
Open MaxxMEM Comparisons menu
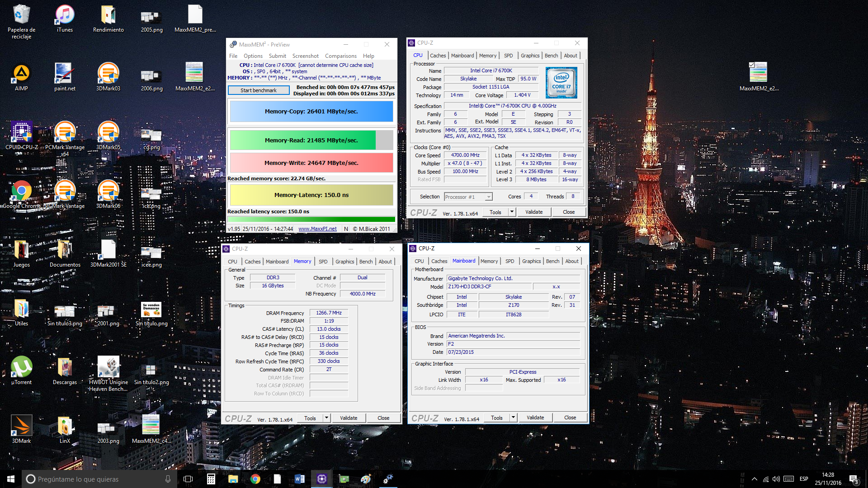click(x=341, y=56)
